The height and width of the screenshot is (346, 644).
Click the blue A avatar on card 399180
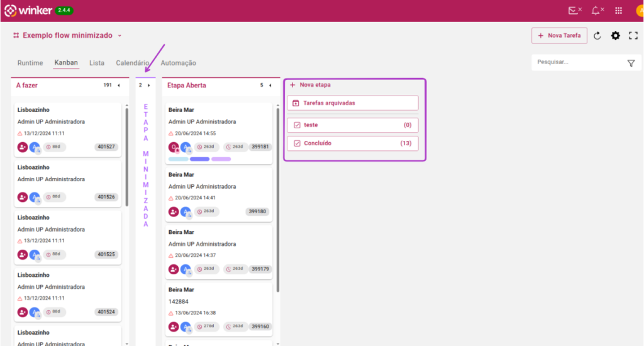click(x=186, y=212)
